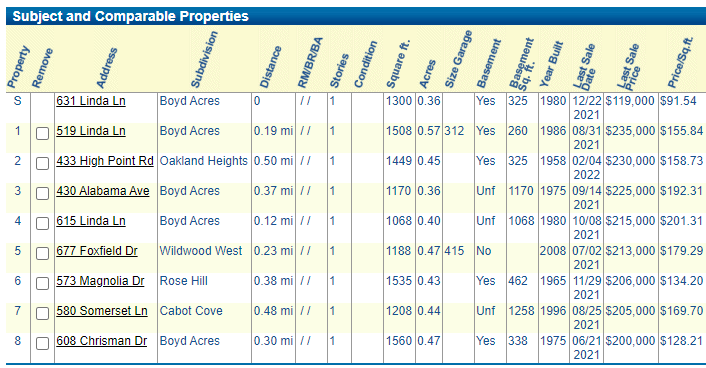This screenshot has width=706, height=368.
Task: Click the $235,000 last sale price
Action: point(630,131)
